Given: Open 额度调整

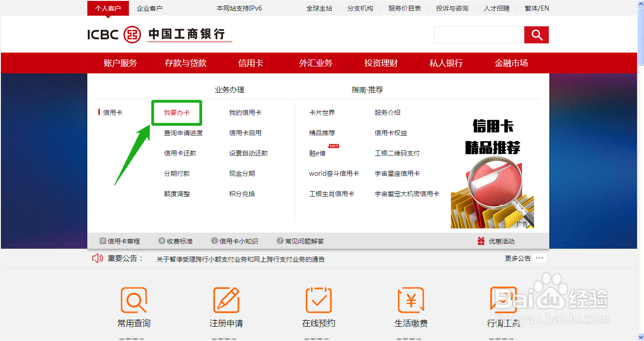Looking at the screenshot, I should [177, 194].
